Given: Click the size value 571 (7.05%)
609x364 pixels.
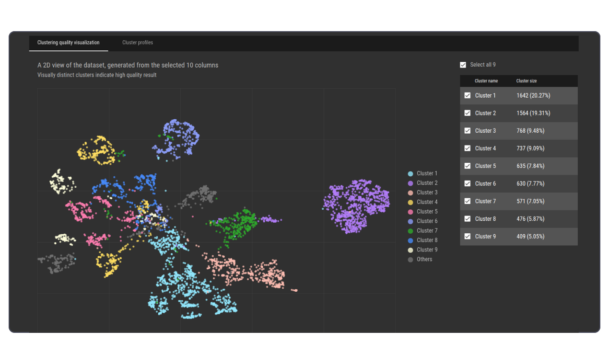Looking at the screenshot, I should tap(530, 201).
